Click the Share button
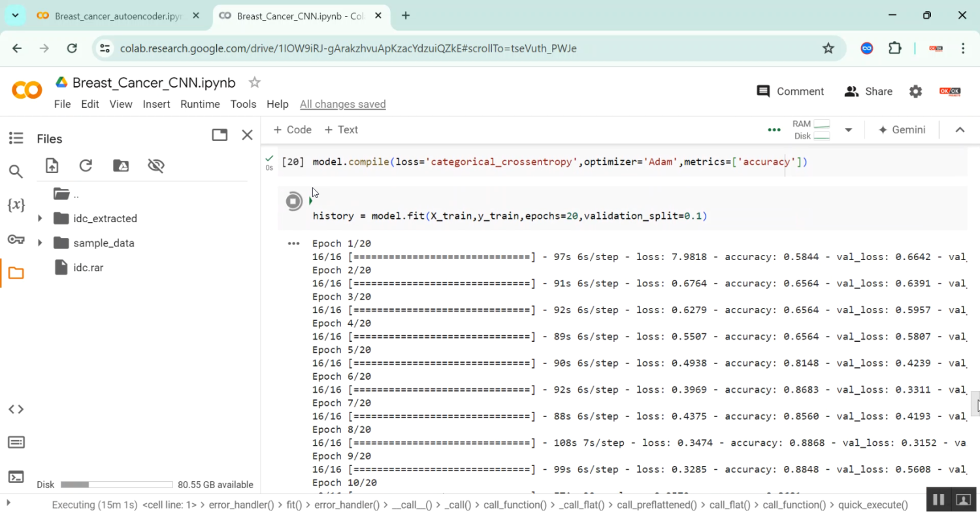Viewport: 980px width, 515px height. point(868,91)
